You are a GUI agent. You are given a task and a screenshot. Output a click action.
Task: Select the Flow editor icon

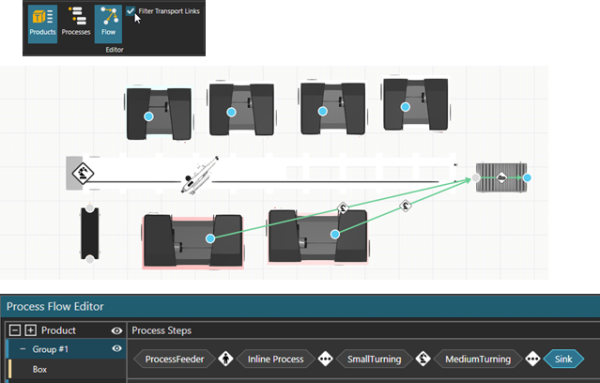tap(108, 24)
